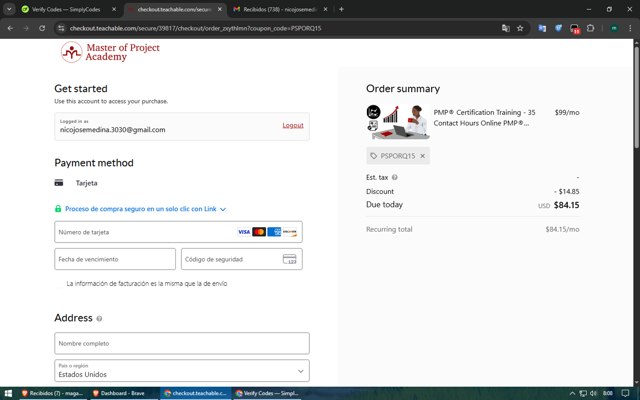Open Dashboard - Brave taskbar window
The height and width of the screenshot is (400, 640).
click(124, 393)
